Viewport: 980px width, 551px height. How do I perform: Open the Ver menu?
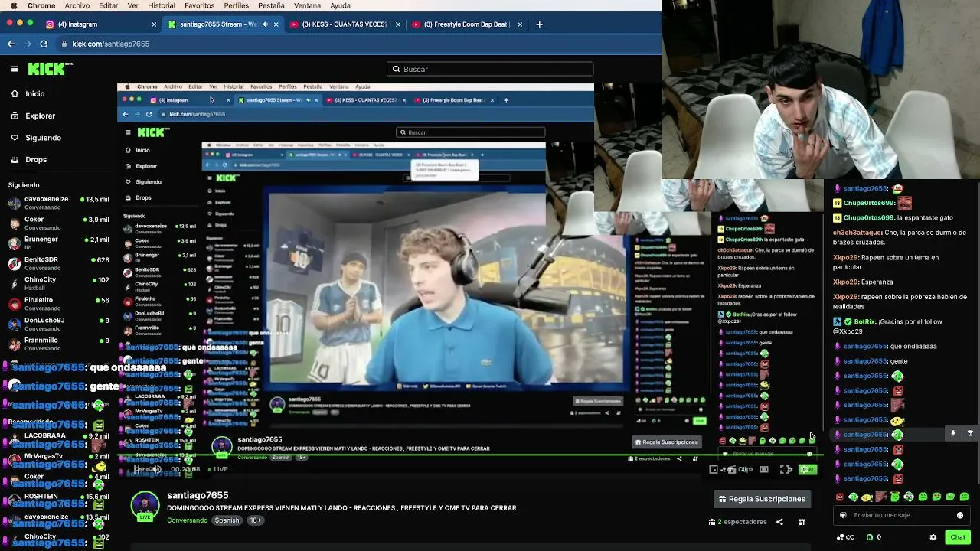point(132,5)
